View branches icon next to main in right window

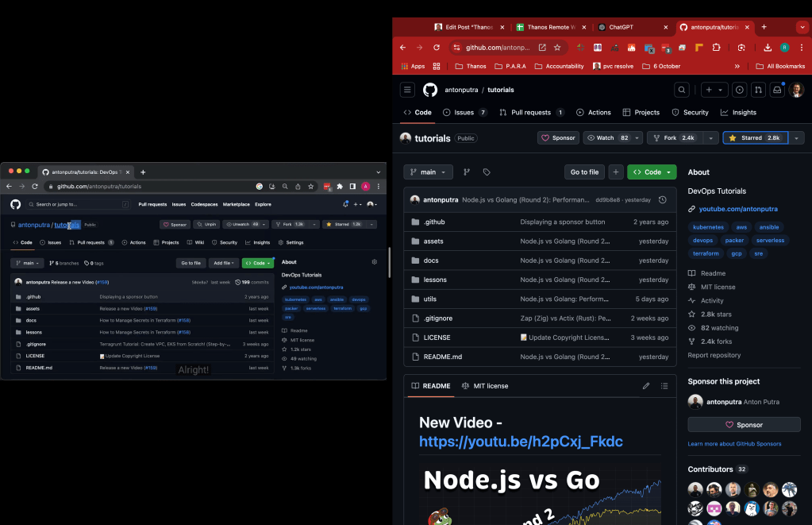pyautogui.click(x=467, y=172)
